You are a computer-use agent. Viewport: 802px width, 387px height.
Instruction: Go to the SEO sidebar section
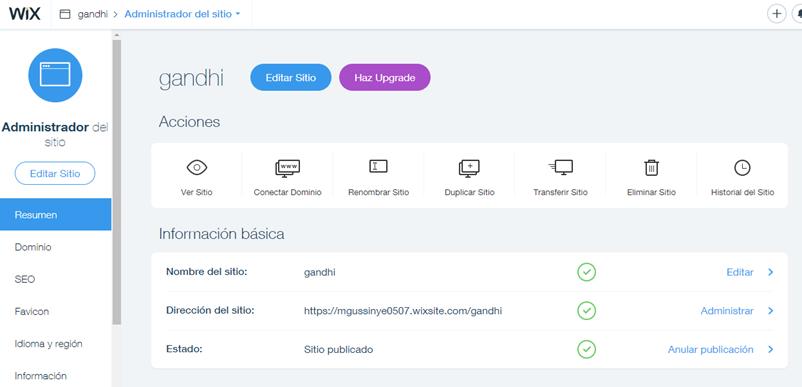click(55, 280)
